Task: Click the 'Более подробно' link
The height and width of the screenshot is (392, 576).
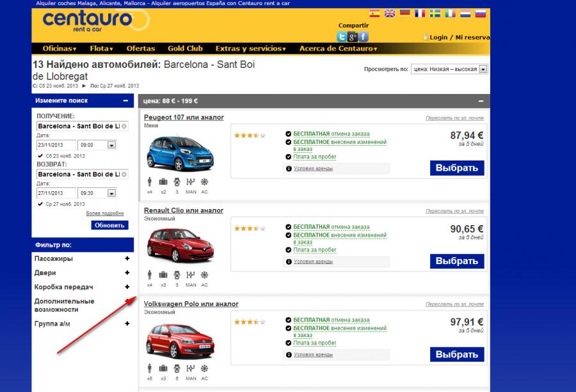Action: coord(105,213)
